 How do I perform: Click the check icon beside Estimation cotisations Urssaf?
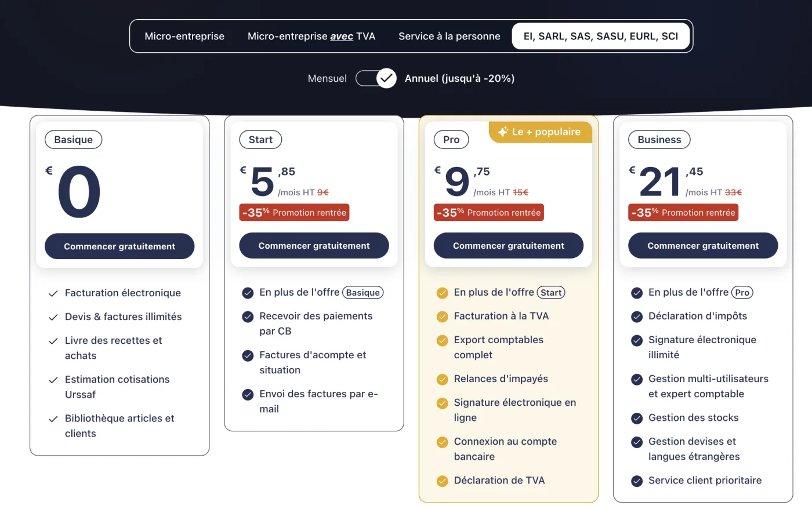(x=53, y=380)
